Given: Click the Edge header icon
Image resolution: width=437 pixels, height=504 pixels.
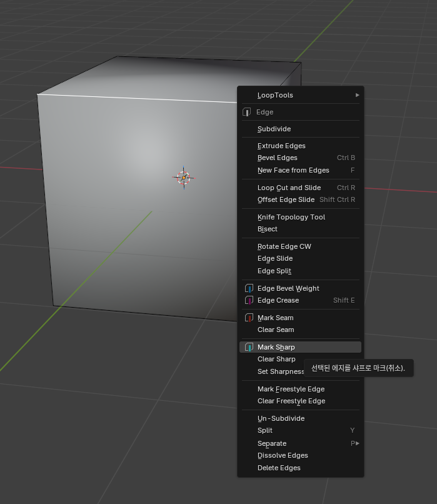Looking at the screenshot, I should [246, 112].
